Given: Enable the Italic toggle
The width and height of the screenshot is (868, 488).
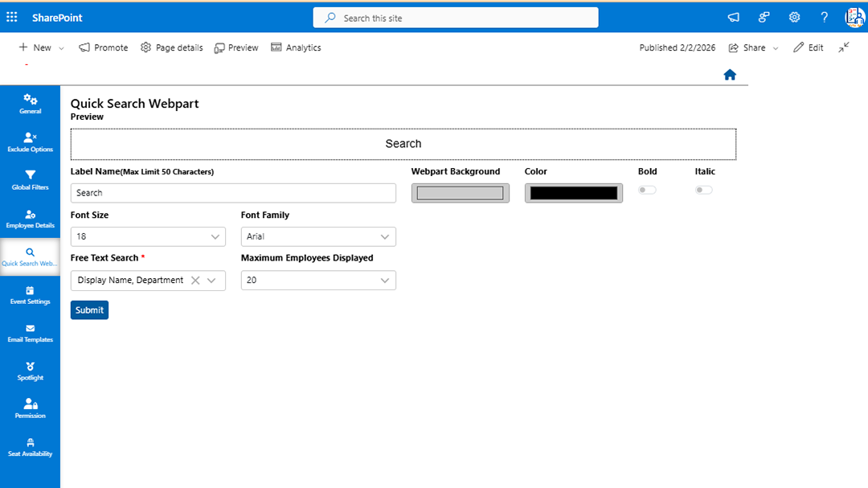Looking at the screenshot, I should [x=703, y=190].
